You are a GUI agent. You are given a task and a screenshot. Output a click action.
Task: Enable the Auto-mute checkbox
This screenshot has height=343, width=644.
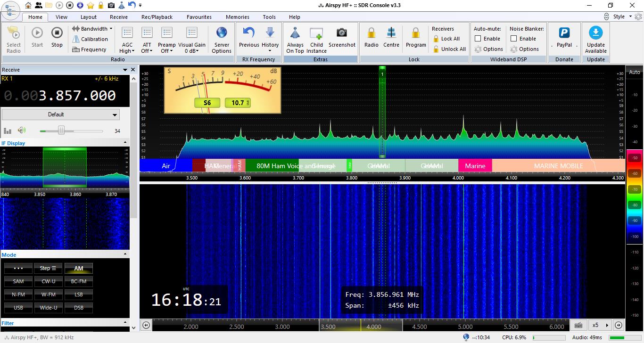pyautogui.click(x=478, y=39)
